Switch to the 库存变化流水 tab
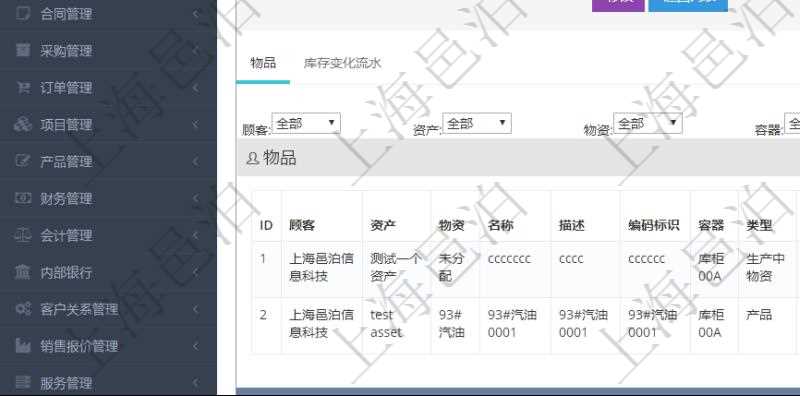The height and width of the screenshot is (396, 800). 342,63
